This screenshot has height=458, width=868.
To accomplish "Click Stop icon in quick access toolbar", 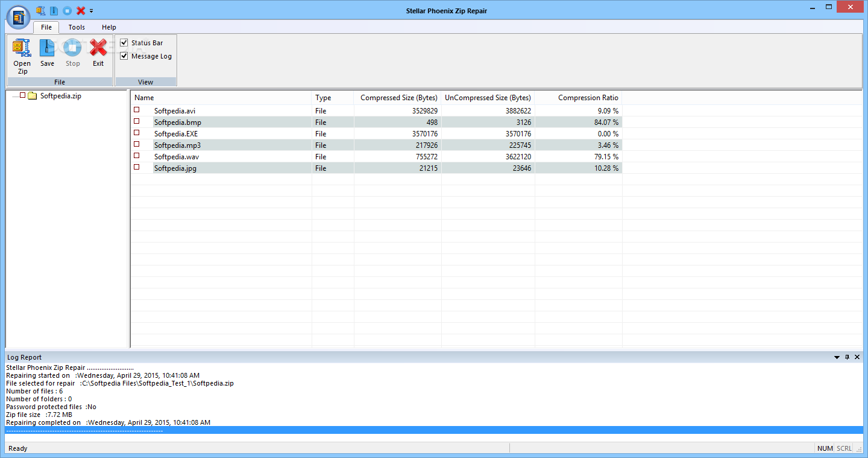I will 68,10.
